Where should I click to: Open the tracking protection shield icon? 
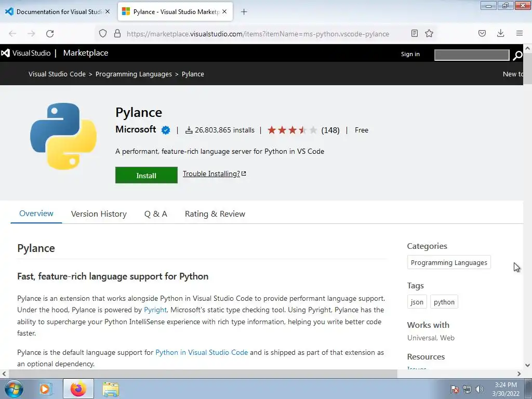[103, 34]
